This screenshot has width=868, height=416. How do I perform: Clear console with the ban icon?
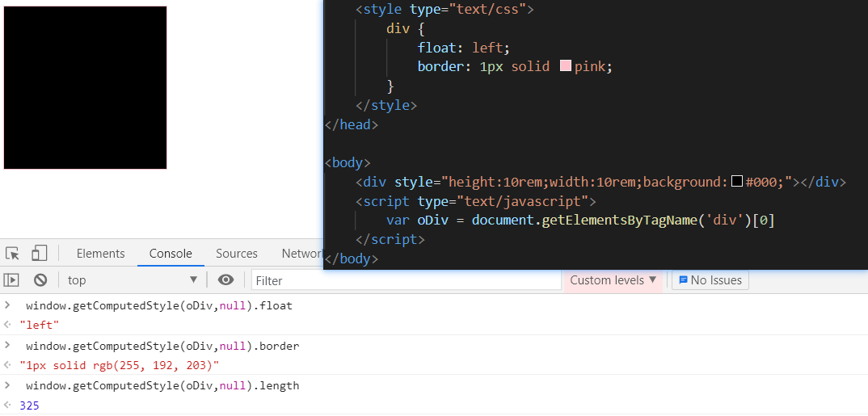pyautogui.click(x=40, y=280)
